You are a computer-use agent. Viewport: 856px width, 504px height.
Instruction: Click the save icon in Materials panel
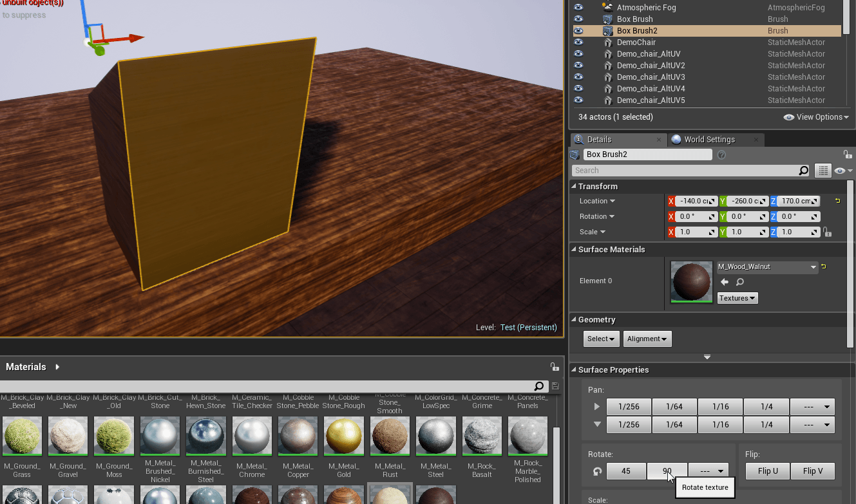coord(555,386)
